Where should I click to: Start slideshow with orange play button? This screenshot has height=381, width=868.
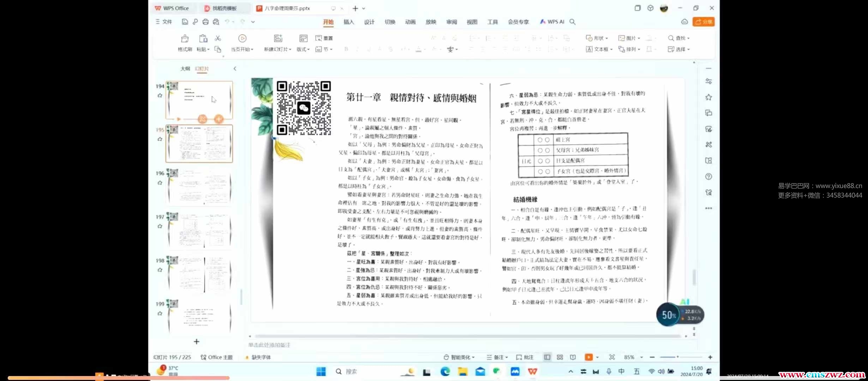(x=589, y=357)
